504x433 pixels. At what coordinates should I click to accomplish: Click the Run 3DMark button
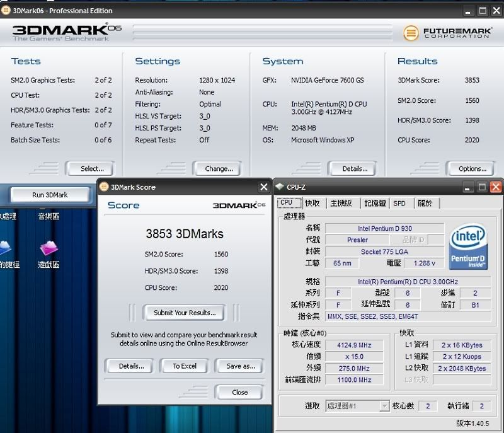pos(50,195)
